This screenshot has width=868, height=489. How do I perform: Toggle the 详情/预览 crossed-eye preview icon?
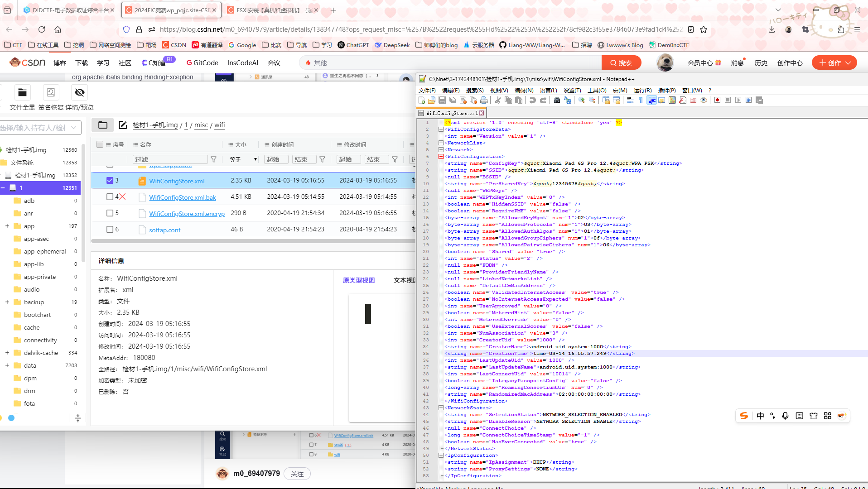click(x=80, y=93)
